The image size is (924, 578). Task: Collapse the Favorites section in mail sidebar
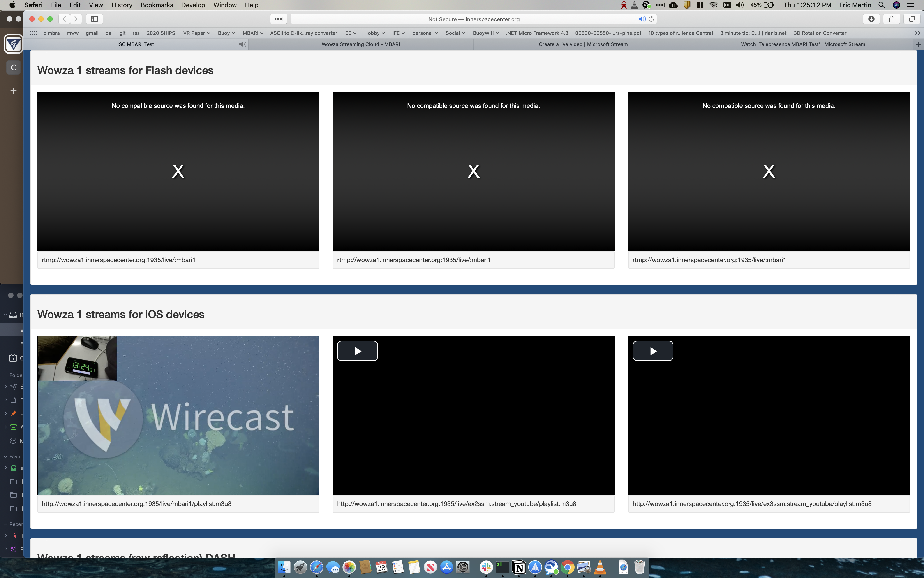[x=5, y=457]
